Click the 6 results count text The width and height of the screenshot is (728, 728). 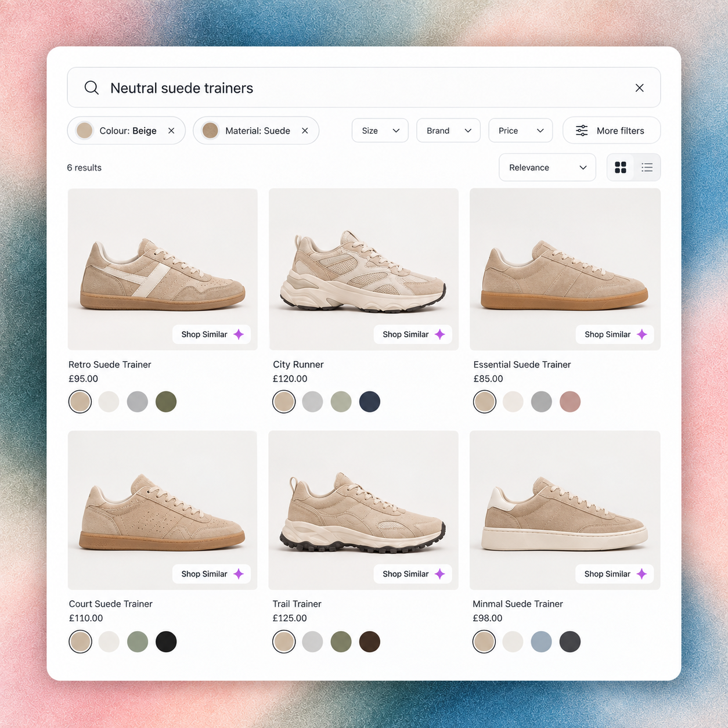coord(84,168)
